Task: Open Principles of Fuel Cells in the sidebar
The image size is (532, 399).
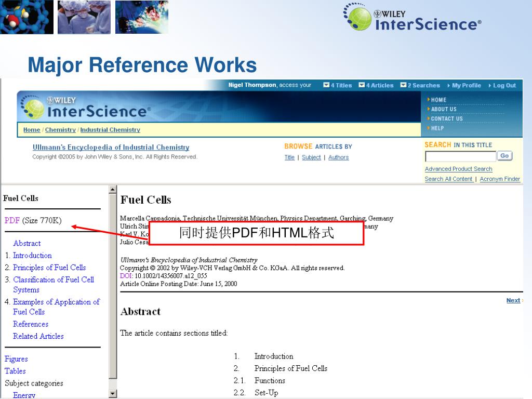Action: tap(49, 268)
